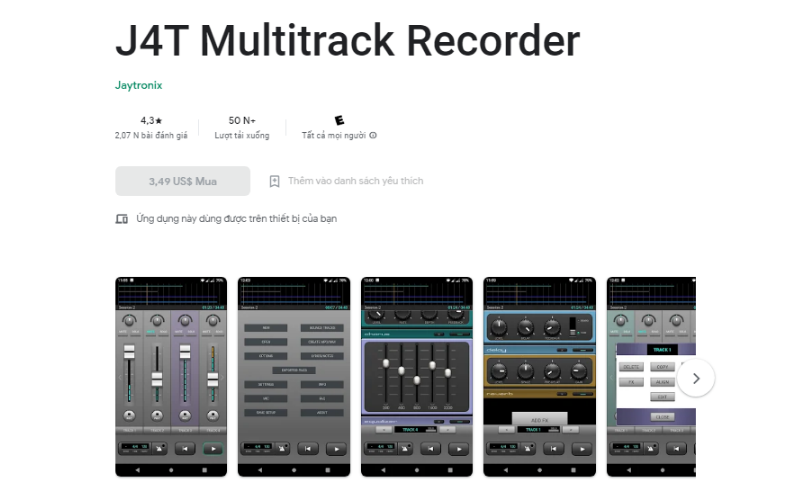Click the 2,07 N bài đánh giá text

tap(151, 135)
